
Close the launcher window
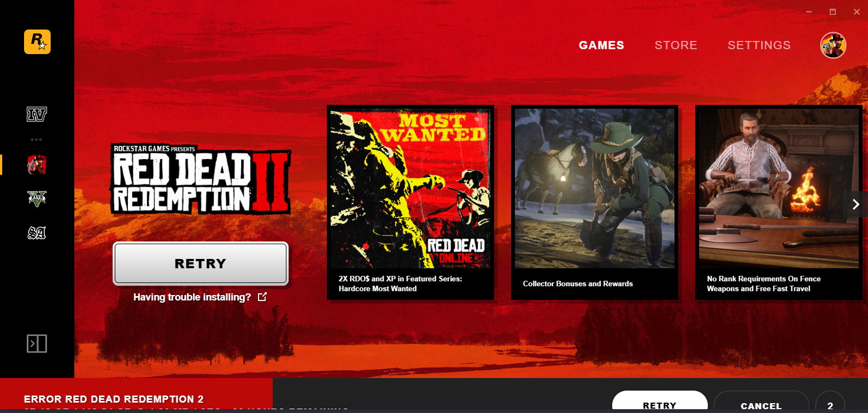tap(857, 11)
